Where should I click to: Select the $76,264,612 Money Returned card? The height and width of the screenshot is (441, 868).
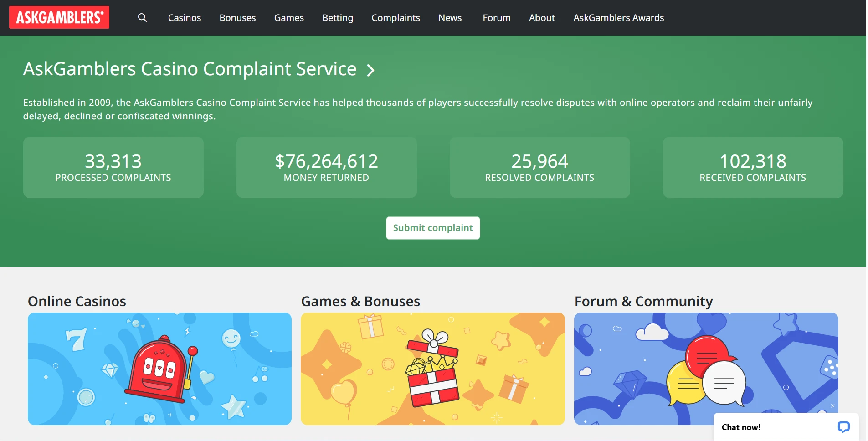[327, 167]
